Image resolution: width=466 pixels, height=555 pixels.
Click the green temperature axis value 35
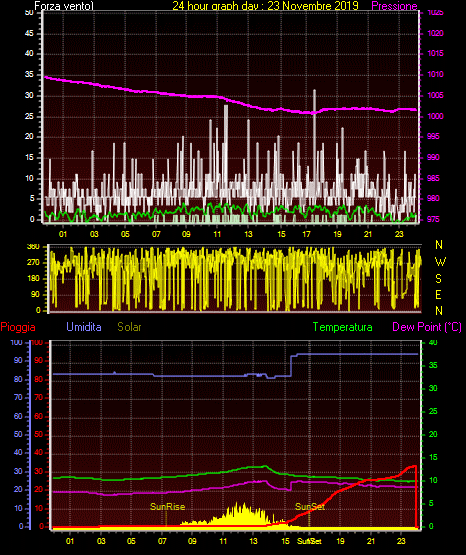pyautogui.click(x=433, y=365)
